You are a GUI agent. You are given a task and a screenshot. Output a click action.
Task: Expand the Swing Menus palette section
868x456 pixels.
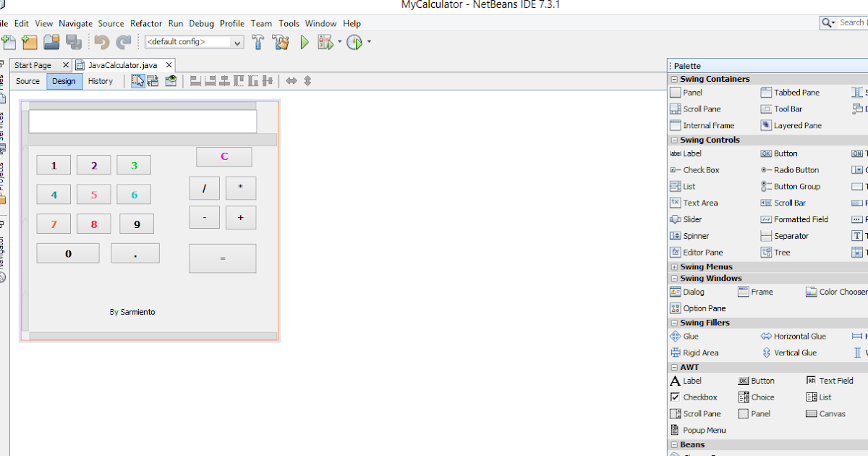point(674,266)
